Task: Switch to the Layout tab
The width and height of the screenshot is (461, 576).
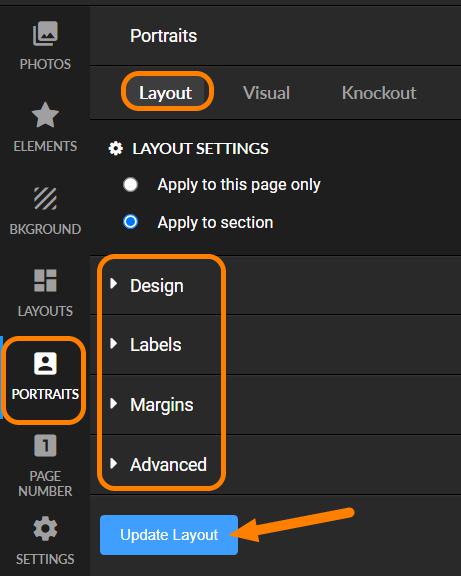Action: coord(165,93)
